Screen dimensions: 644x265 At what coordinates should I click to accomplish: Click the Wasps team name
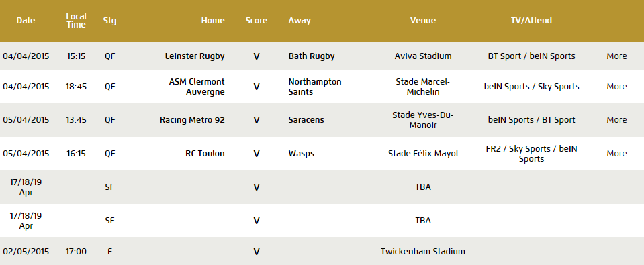click(302, 154)
